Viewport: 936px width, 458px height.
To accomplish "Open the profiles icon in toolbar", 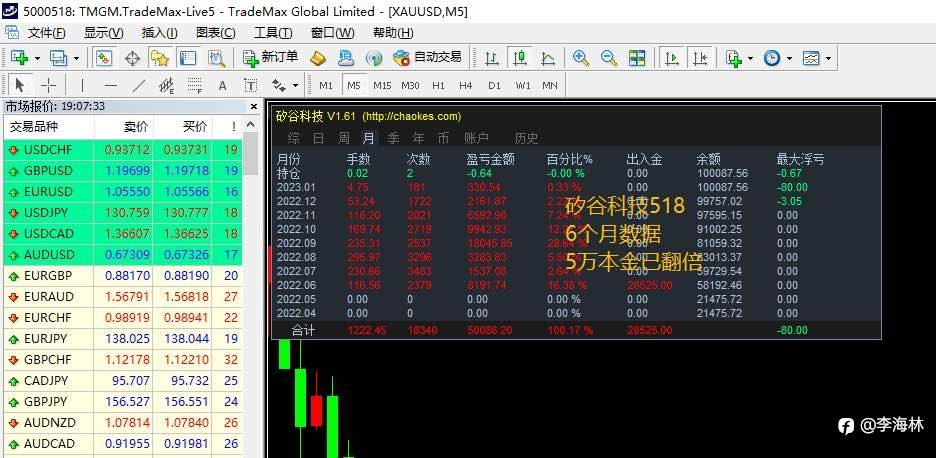I will pyautogui.click(x=58, y=58).
